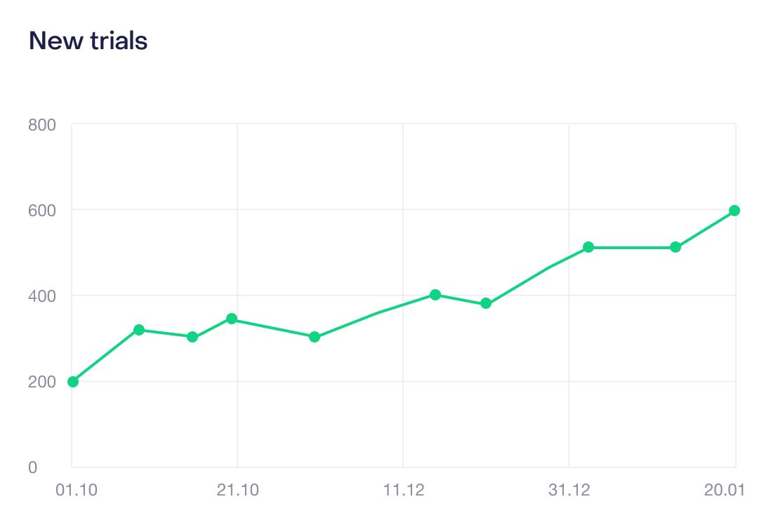Click the first data point after 31.12
The image size is (764, 532).
[x=588, y=247]
